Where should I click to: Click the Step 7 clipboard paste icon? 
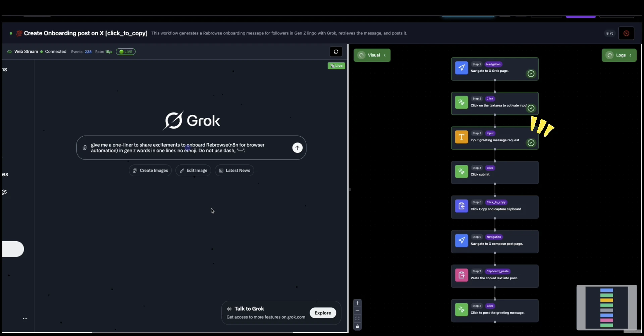(461, 275)
